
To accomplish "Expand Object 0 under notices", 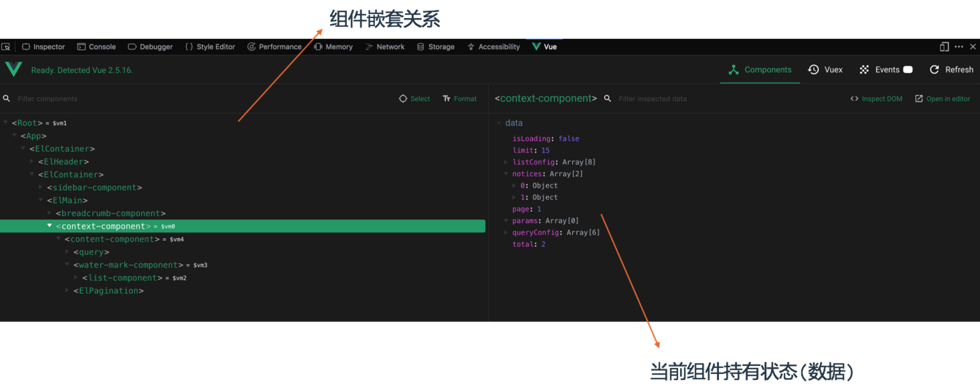I will tap(514, 185).
